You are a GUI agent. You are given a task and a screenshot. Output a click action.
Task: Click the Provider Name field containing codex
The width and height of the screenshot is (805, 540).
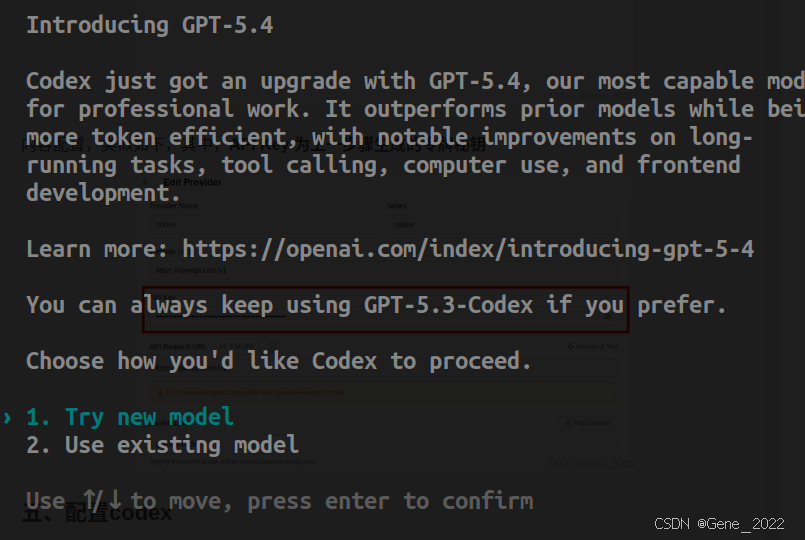(265, 224)
